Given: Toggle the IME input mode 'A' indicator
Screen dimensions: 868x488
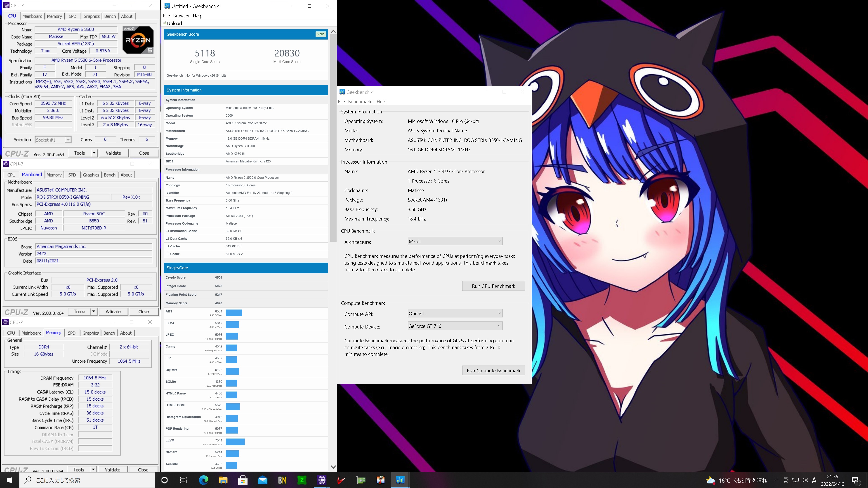Looking at the screenshot, I should click(x=814, y=480).
